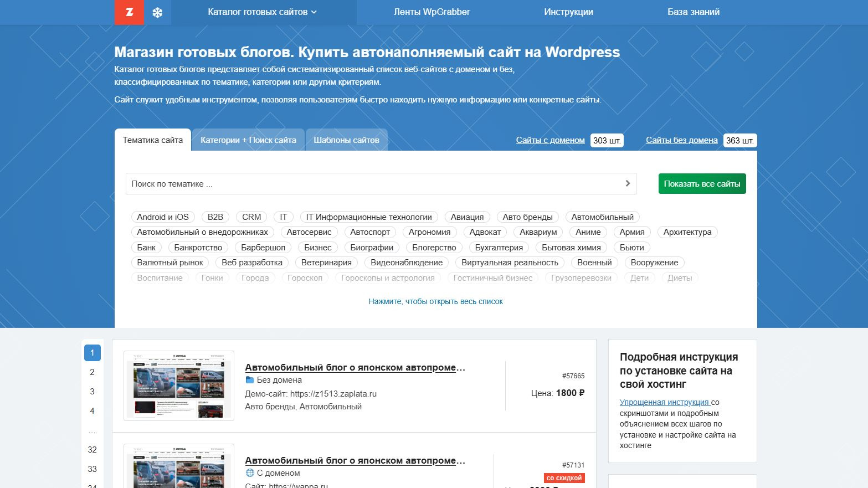Open Сайты с доменом link

pos(551,140)
